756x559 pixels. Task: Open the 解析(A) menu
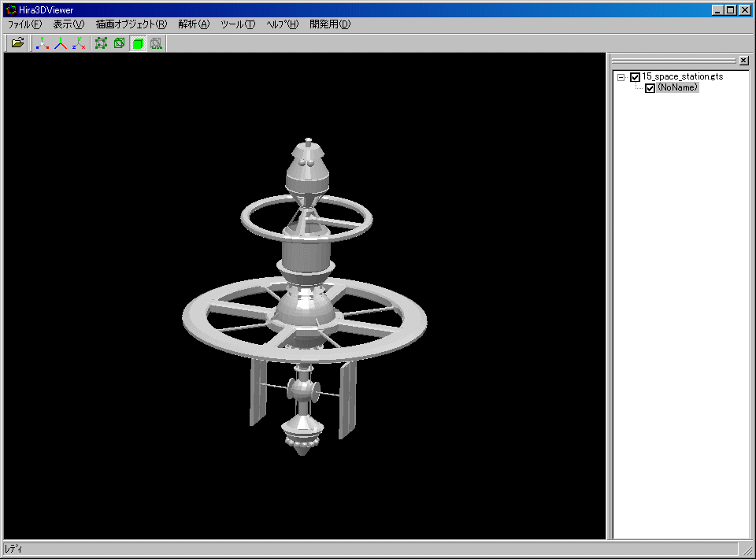pos(194,24)
